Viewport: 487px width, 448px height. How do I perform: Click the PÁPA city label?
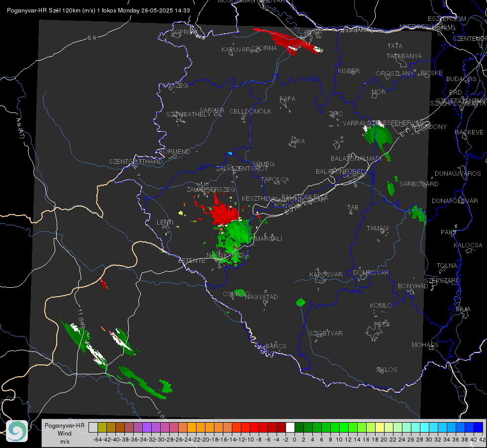pos(288,99)
